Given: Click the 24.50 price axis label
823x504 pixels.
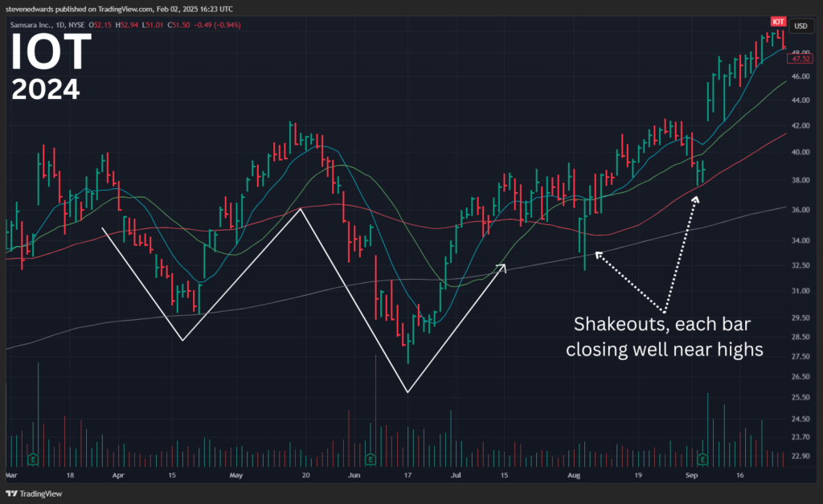Looking at the screenshot, I should (800, 419).
